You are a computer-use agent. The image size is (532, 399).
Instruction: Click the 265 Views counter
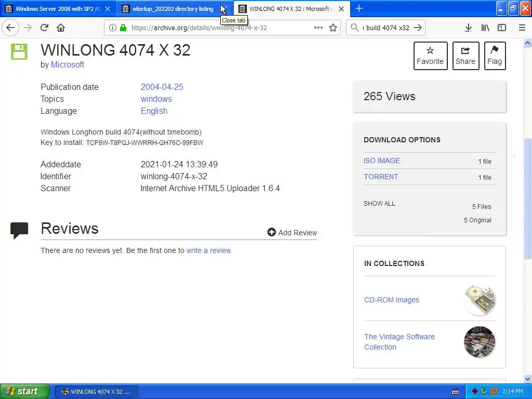tap(389, 96)
